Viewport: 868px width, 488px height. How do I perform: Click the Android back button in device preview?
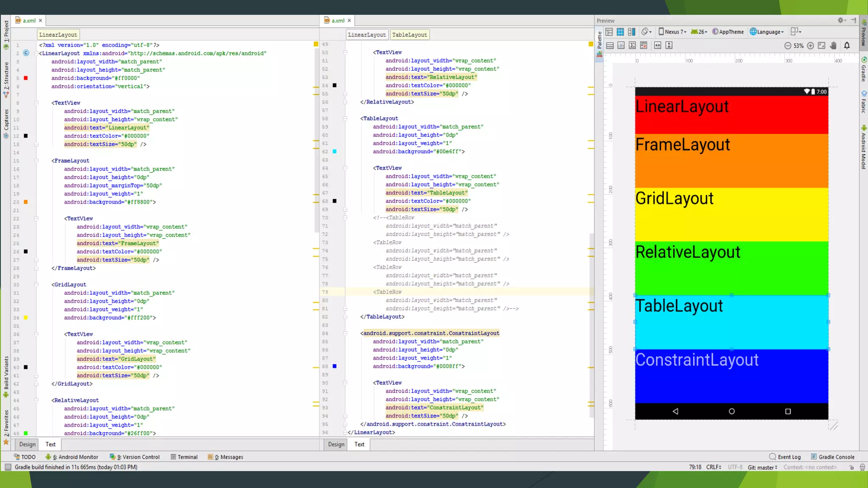[x=675, y=411]
